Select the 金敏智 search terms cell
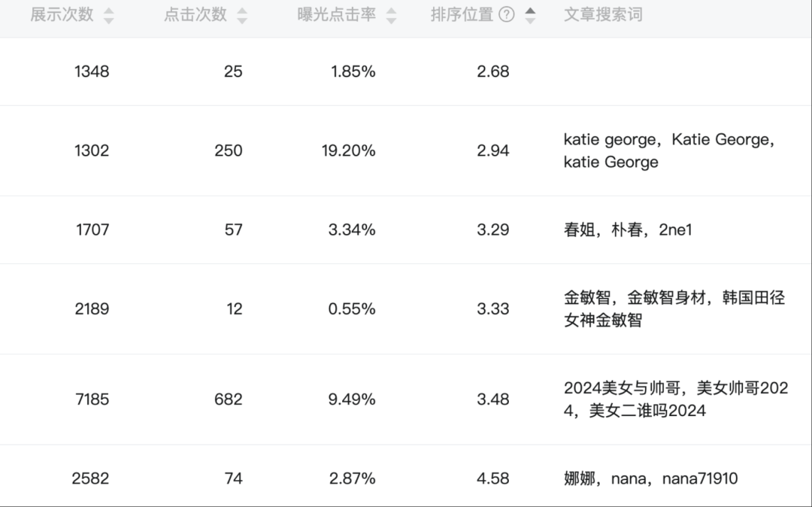 pyautogui.click(x=674, y=308)
